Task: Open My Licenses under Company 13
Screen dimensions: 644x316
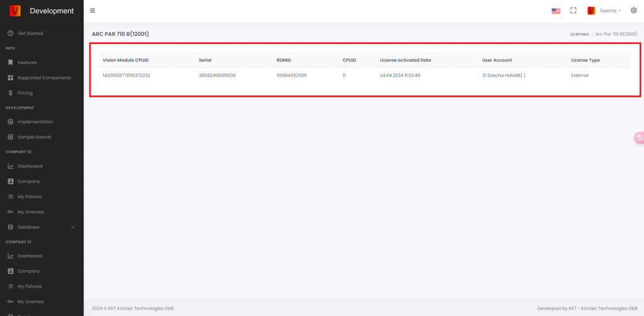Action: click(x=30, y=212)
